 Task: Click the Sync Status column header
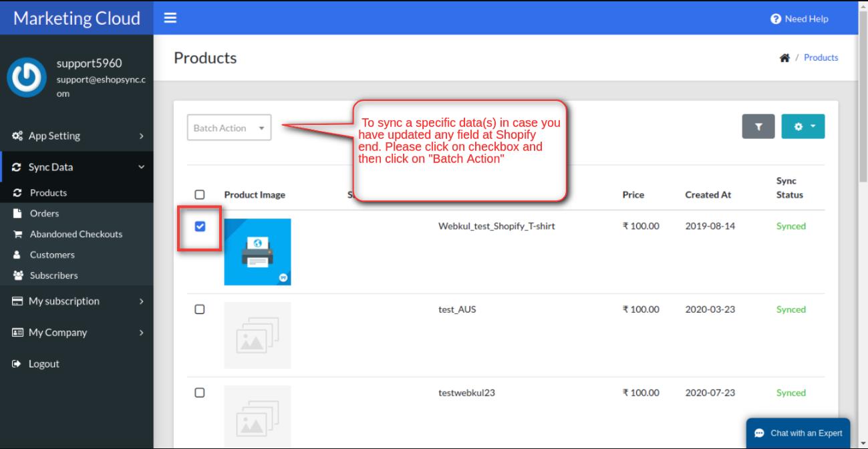click(790, 188)
